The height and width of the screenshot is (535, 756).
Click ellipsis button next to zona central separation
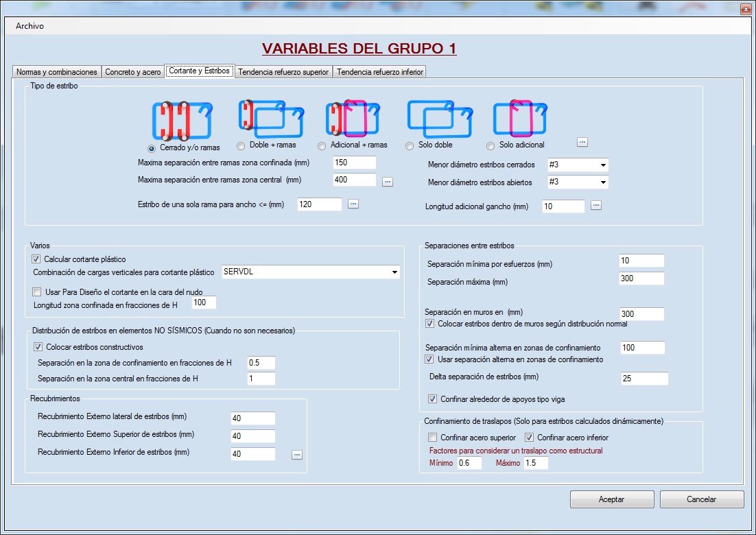388,181
